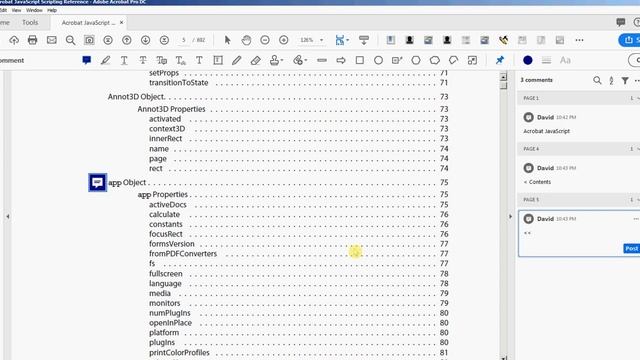Select the Rectangle shape tool

pyautogui.click(x=360, y=60)
